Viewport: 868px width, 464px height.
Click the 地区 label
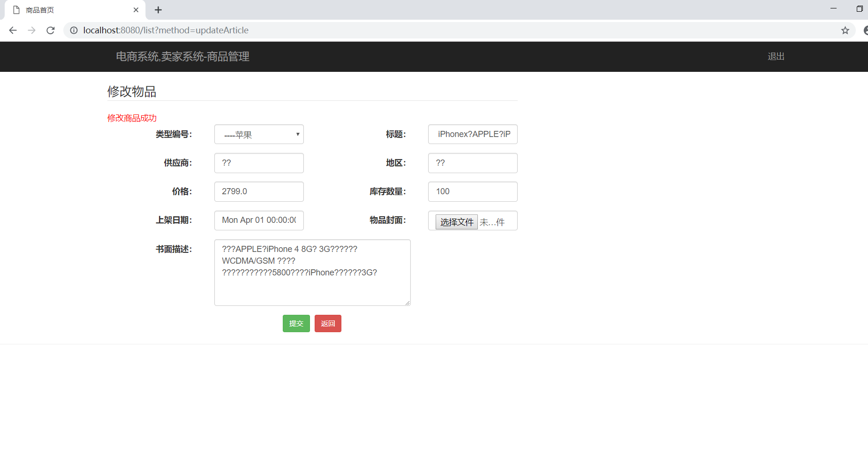(396, 163)
